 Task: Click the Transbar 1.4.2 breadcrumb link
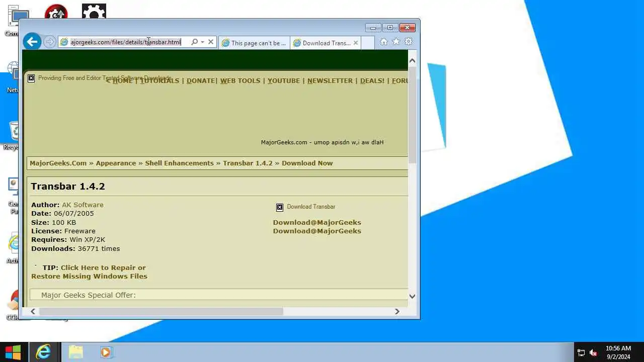[x=248, y=163]
